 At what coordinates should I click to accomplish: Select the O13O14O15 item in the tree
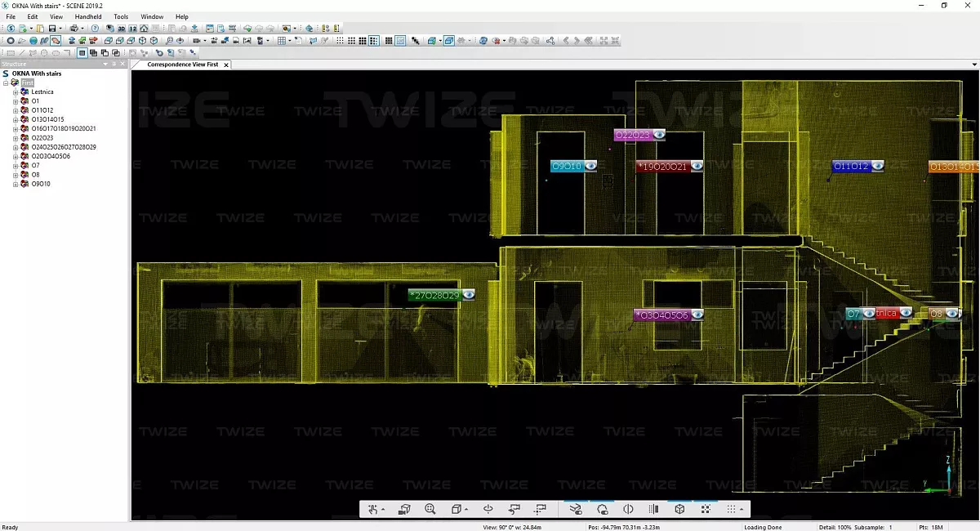click(47, 119)
